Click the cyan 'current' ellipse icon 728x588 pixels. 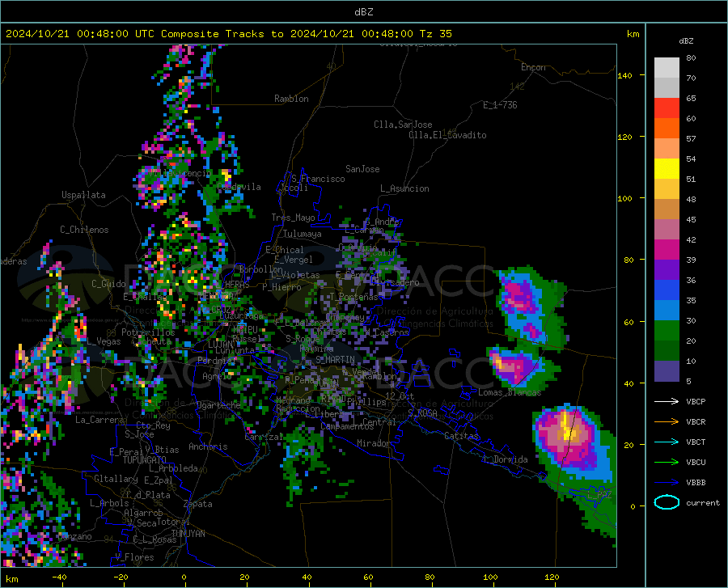(x=667, y=502)
